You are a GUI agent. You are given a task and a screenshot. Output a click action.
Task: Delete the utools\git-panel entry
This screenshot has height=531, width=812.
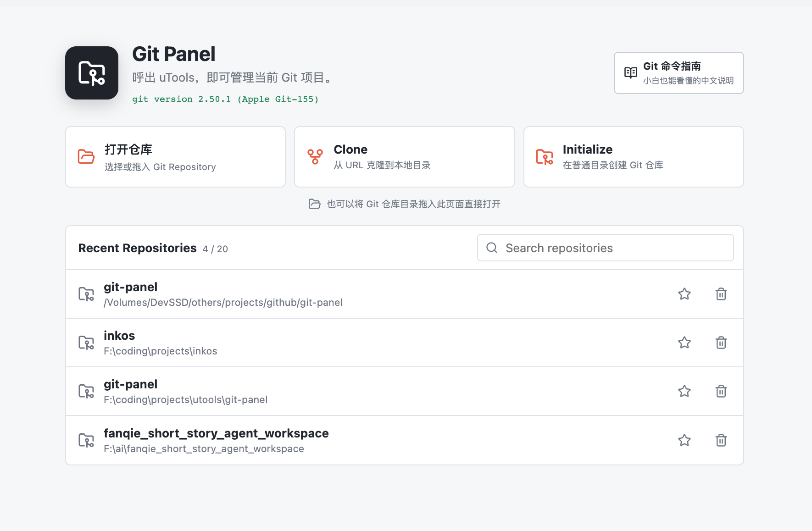721,391
